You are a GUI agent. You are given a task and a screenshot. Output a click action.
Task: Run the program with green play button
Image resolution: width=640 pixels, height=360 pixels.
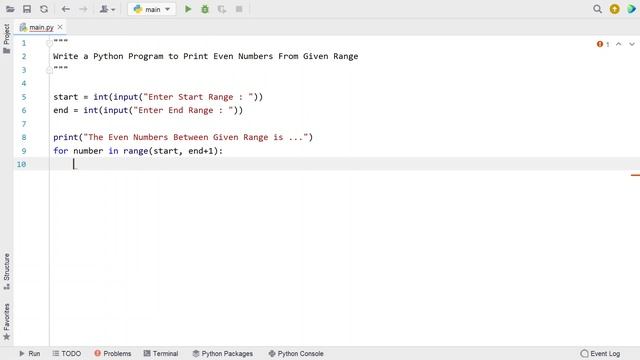click(x=188, y=9)
